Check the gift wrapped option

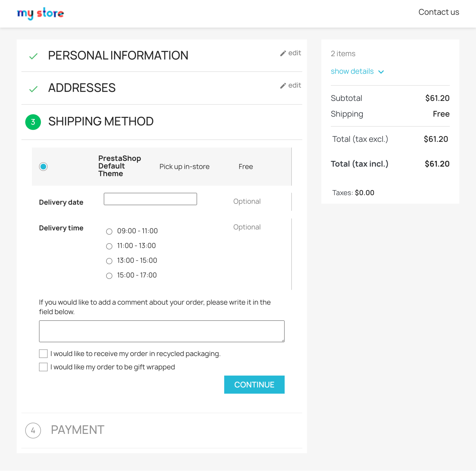coord(43,367)
